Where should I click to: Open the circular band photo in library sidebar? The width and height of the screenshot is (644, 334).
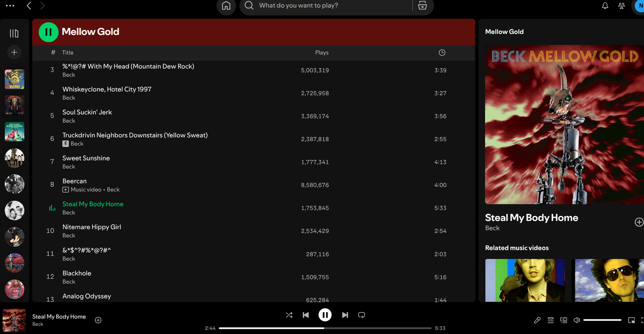point(15,158)
